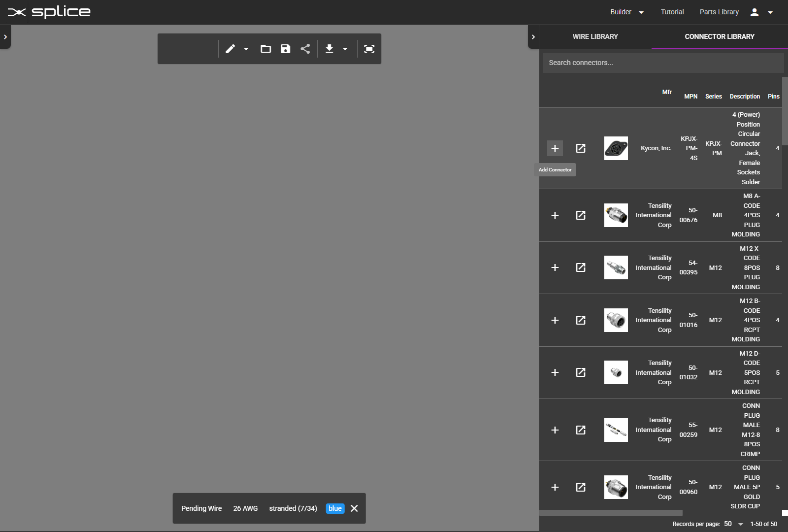Click the blue color chip on pending wire
Image resolution: width=788 pixels, height=532 pixels.
[335, 508]
